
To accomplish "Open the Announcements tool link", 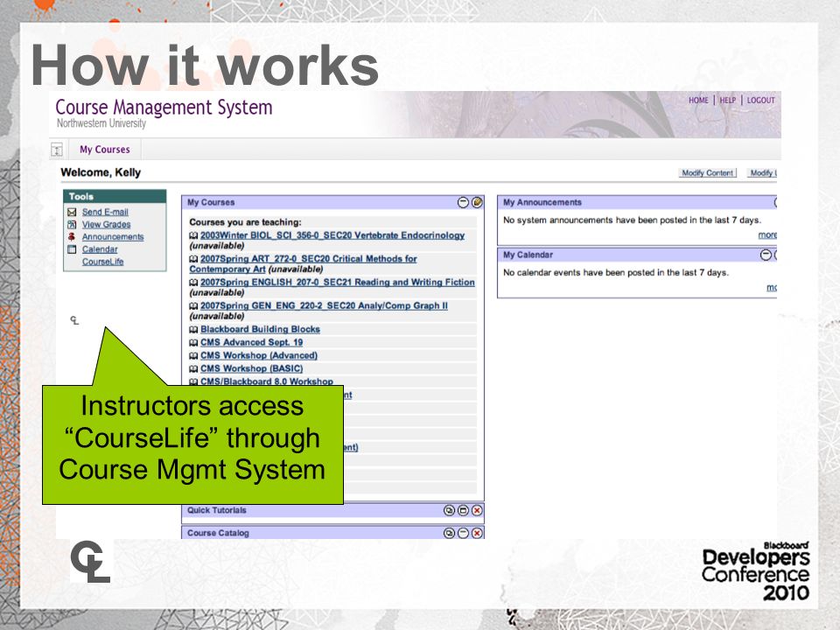I will (x=113, y=237).
